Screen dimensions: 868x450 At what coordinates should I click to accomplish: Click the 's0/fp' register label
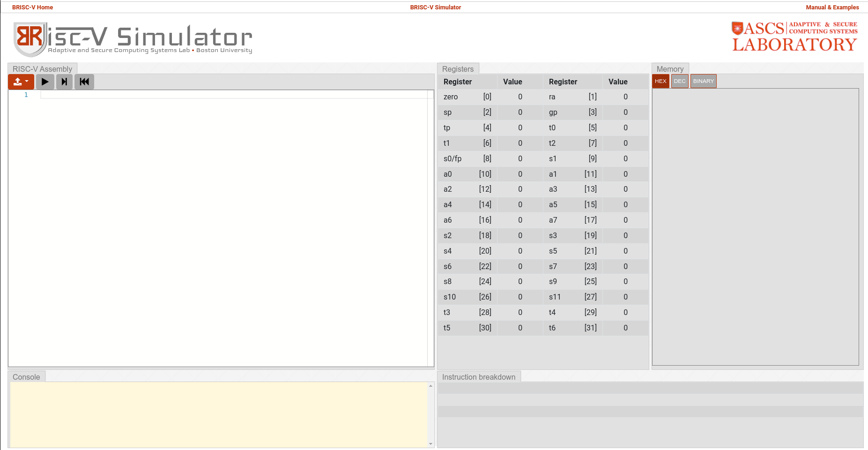point(453,159)
